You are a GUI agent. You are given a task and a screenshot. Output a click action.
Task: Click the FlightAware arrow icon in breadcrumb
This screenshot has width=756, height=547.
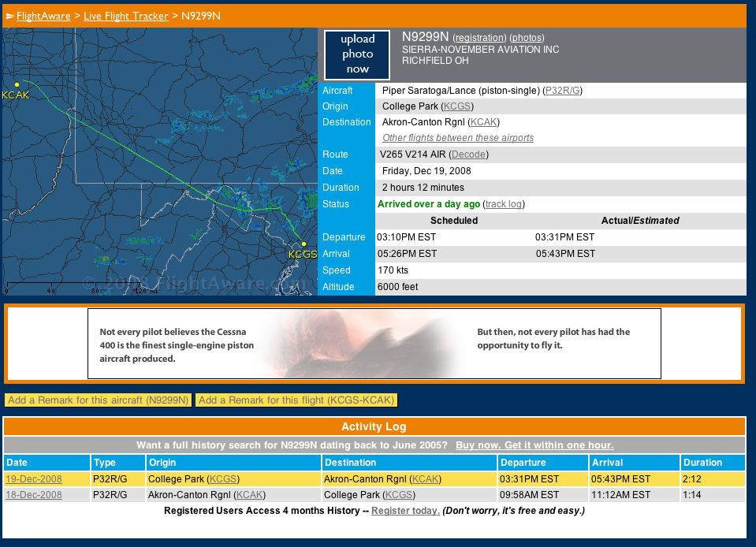click(9, 17)
